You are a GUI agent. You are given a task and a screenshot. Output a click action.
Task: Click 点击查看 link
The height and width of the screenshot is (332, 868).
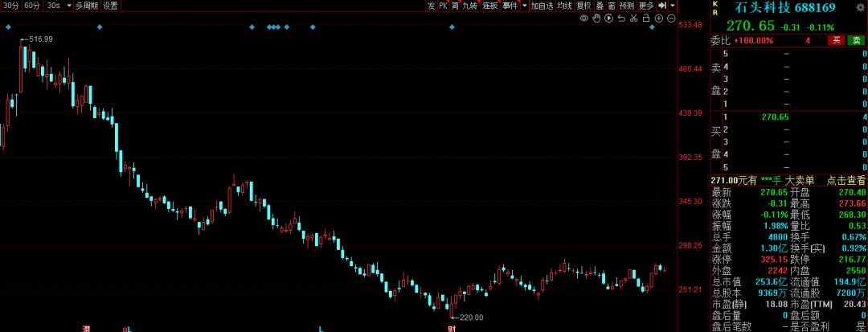(845, 180)
